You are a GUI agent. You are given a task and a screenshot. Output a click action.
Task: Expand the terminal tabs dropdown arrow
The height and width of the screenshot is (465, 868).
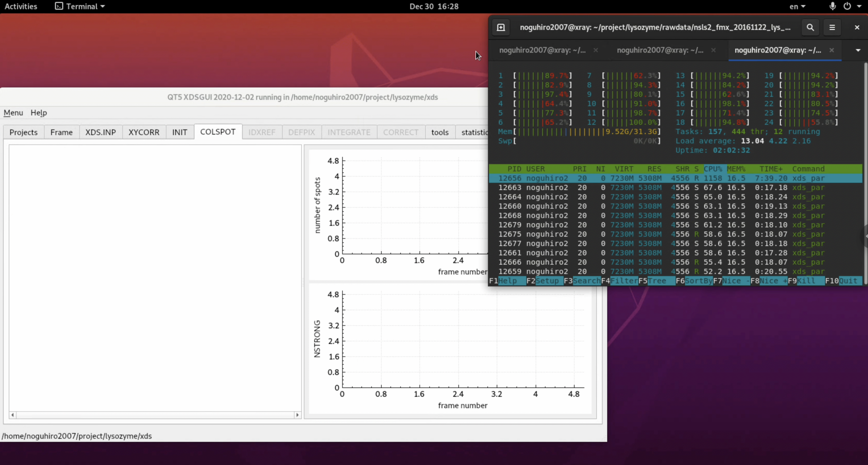858,50
